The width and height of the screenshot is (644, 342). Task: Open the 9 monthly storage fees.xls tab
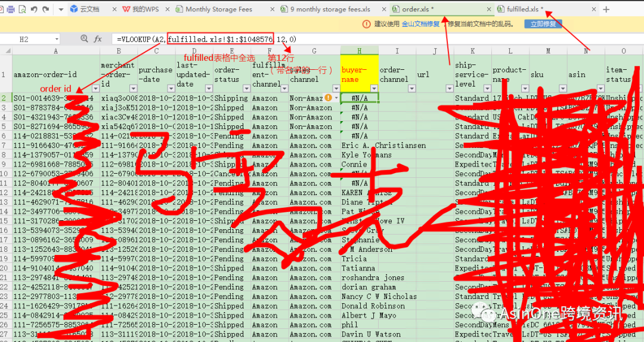pyautogui.click(x=326, y=9)
